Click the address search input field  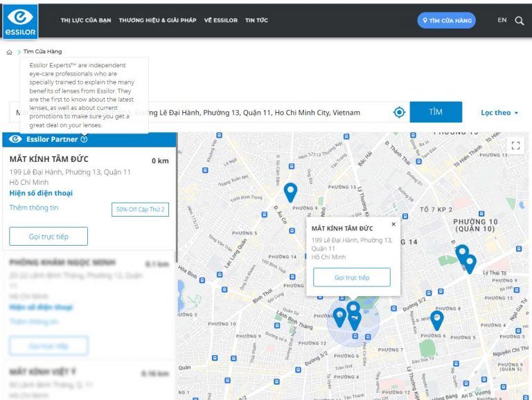pos(263,112)
